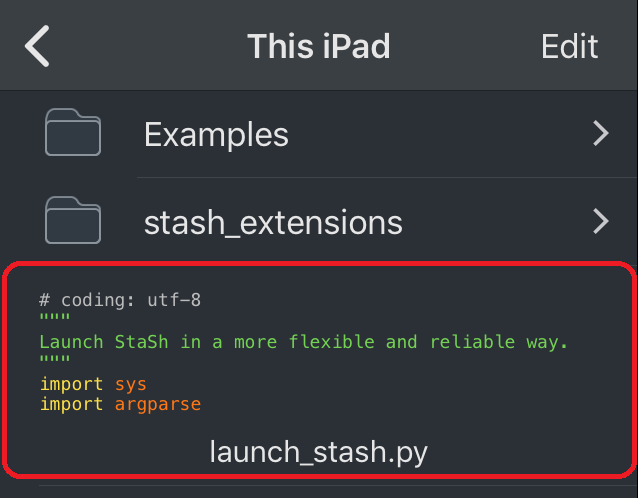Click the 'import argparse' preview line
The image size is (638, 498).
[x=120, y=404]
